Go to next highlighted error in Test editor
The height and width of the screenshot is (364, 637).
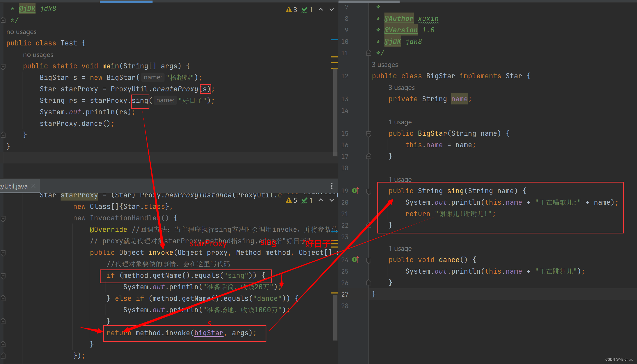pyautogui.click(x=332, y=10)
